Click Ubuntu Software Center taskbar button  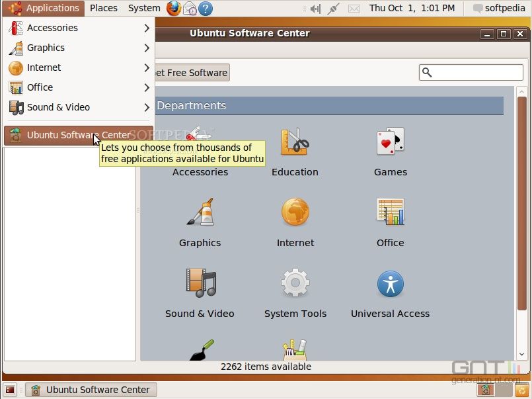point(92,390)
